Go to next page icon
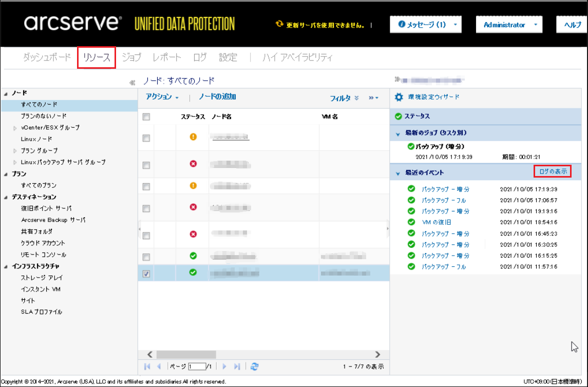This screenshot has height=387, width=588. coord(224,366)
